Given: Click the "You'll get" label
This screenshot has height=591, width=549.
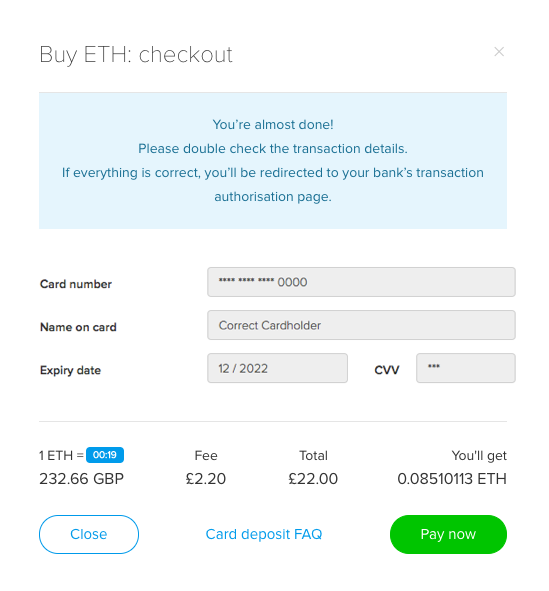Looking at the screenshot, I should pyautogui.click(x=479, y=456).
